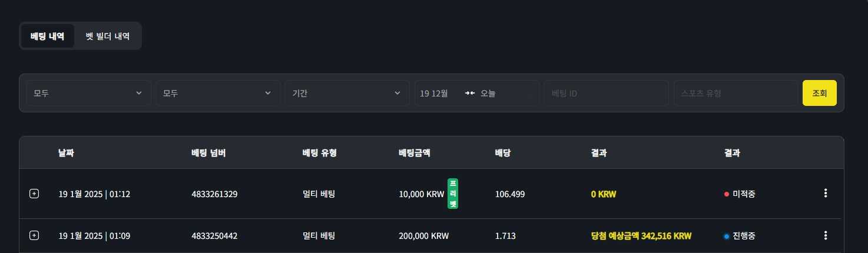Click bet number 4833250442
Viewport: 868px width, 253px height.
pos(214,236)
